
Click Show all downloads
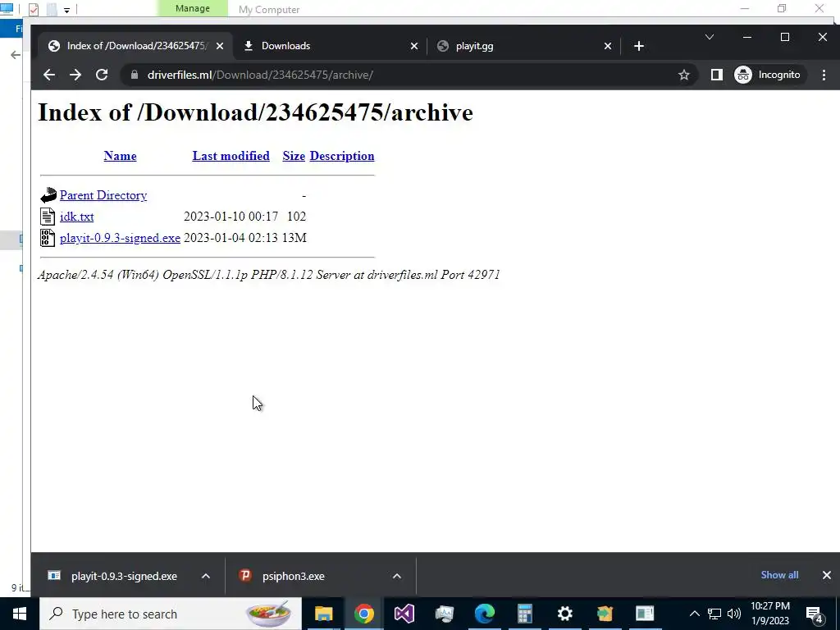coord(779,575)
